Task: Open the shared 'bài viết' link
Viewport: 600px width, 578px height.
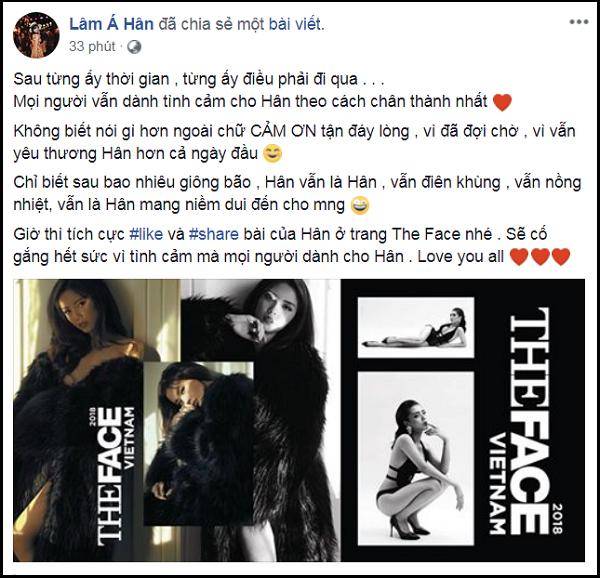Action: click(295, 24)
